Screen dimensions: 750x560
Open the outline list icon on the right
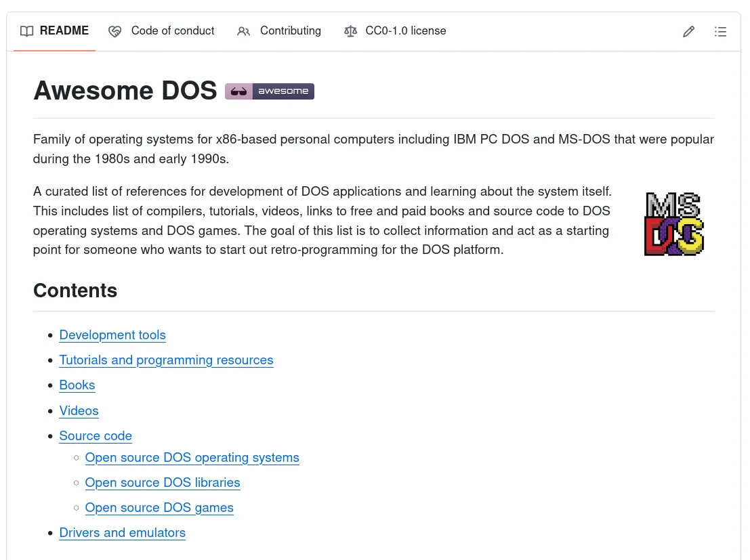click(720, 31)
